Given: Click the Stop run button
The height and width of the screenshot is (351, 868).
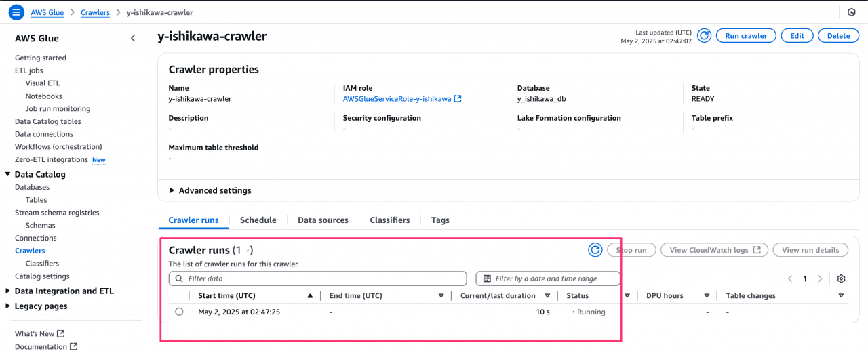Looking at the screenshot, I should (x=631, y=250).
